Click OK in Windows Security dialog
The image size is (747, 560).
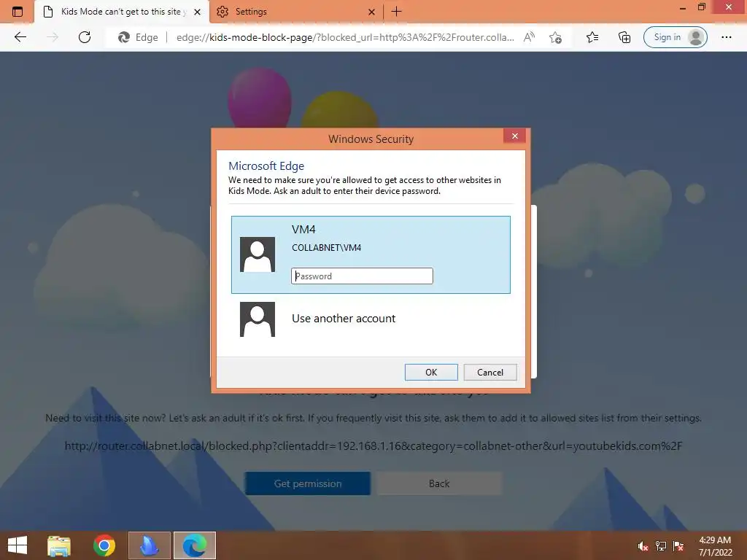point(431,373)
